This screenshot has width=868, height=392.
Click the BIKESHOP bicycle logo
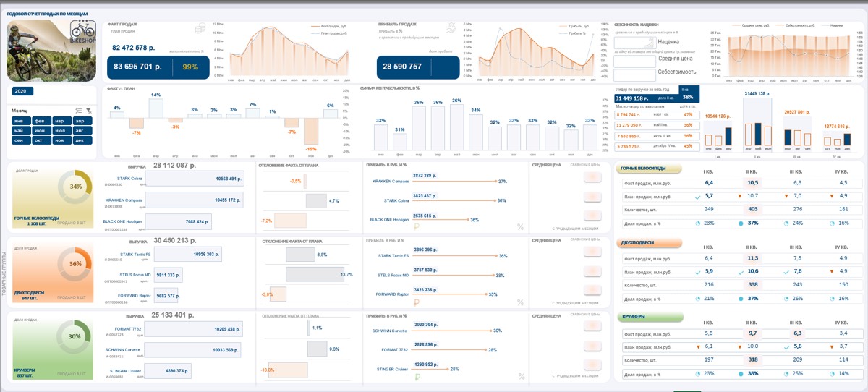point(83,30)
